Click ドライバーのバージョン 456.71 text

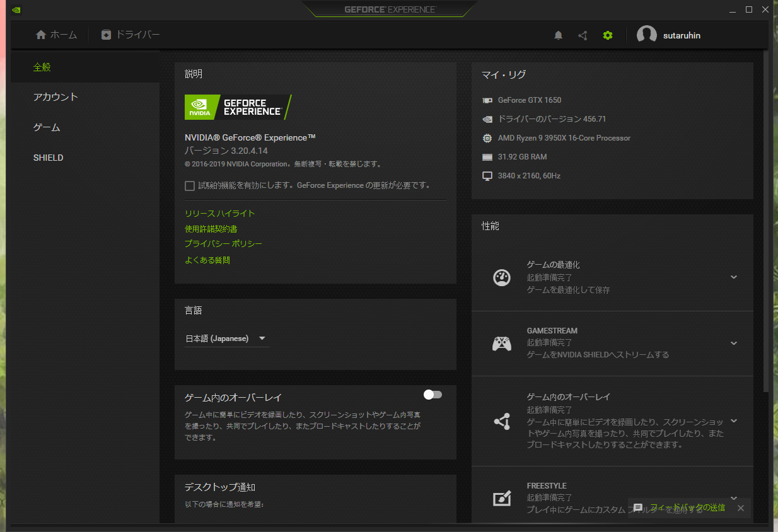[552, 119]
